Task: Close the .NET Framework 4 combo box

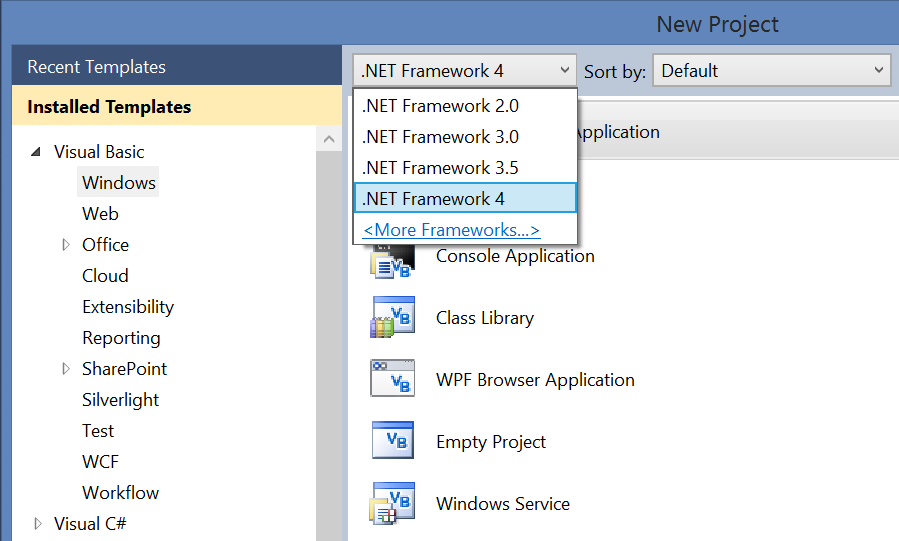Action: tap(465, 70)
